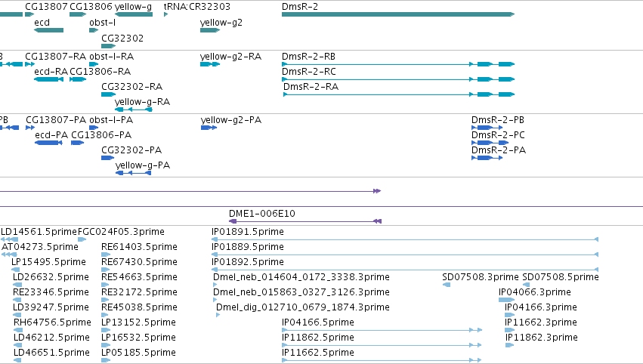Select the LD46651.5prime EST label
Screen dimensions: 643x364
click(x=51, y=353)
